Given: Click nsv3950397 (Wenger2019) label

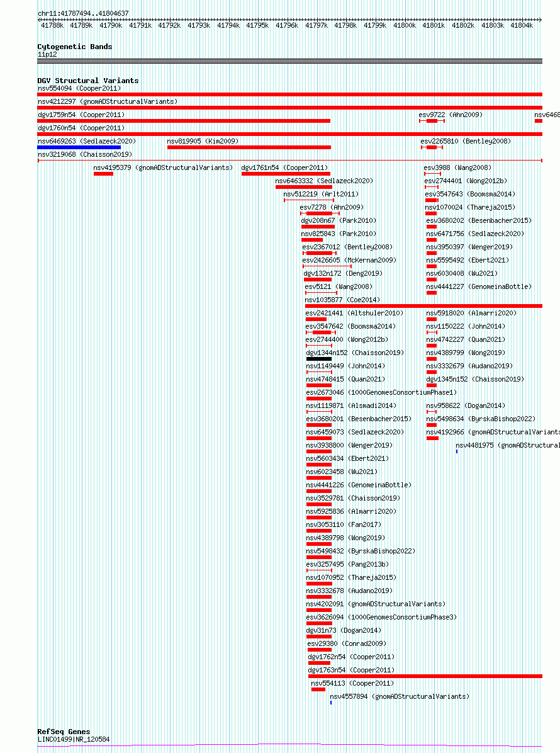Looking at the screenshot, I should pos(469,247).
